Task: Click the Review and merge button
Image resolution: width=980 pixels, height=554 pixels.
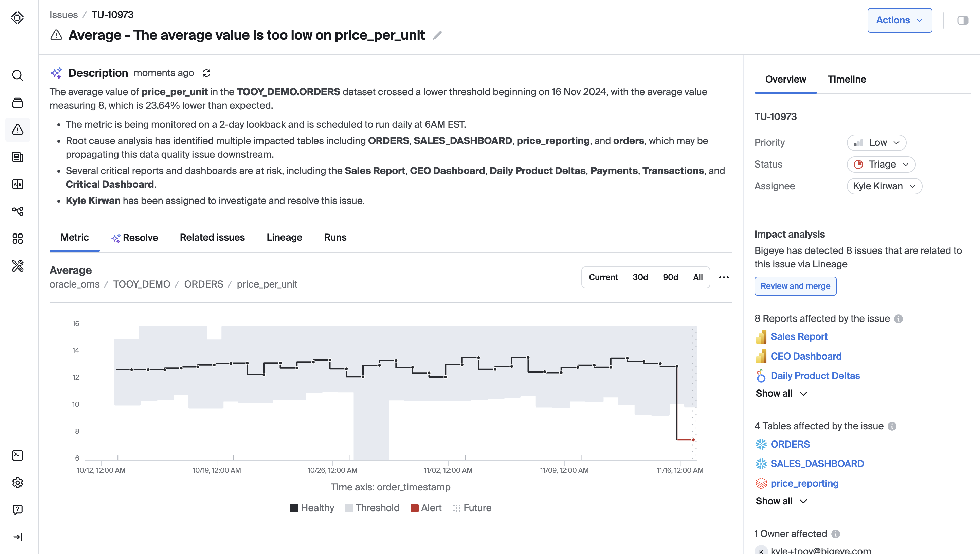Action: coord(795,286)
